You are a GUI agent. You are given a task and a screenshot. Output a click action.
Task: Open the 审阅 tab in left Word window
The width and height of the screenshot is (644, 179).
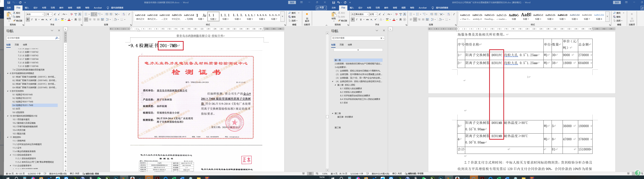(x=70, y=8)
